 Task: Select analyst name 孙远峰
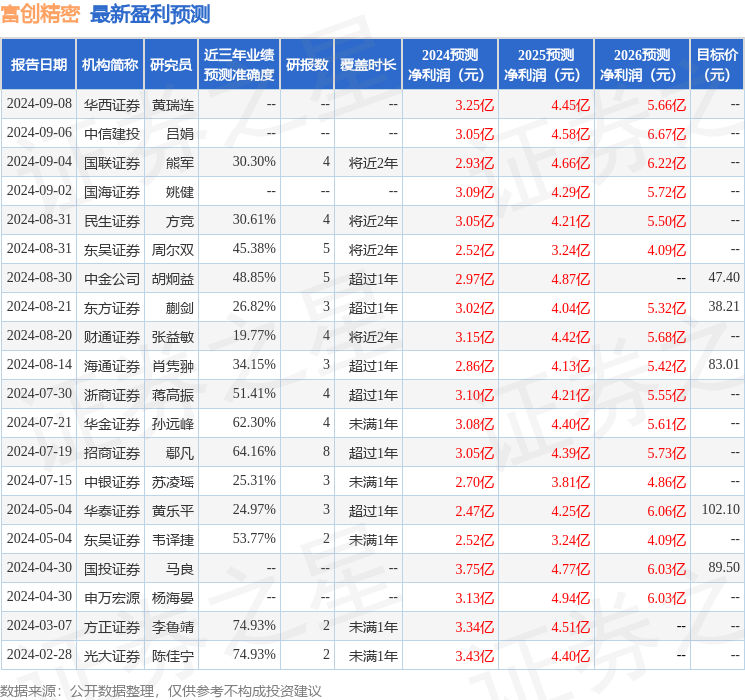coord(172,424)
